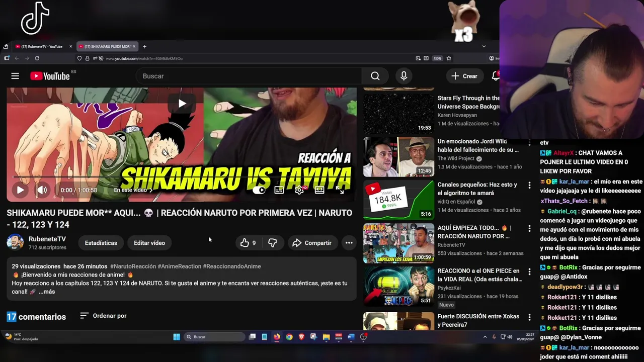This screenshot has width=644, height=362.
Task: Click the Compartir share button
Action: [312, 243]
